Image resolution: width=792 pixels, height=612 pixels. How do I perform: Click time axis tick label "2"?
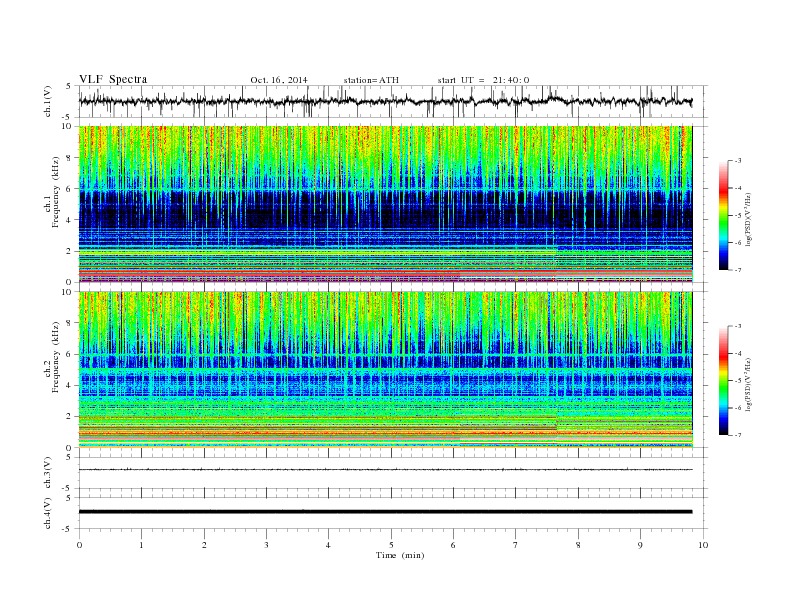pos(204,545)
